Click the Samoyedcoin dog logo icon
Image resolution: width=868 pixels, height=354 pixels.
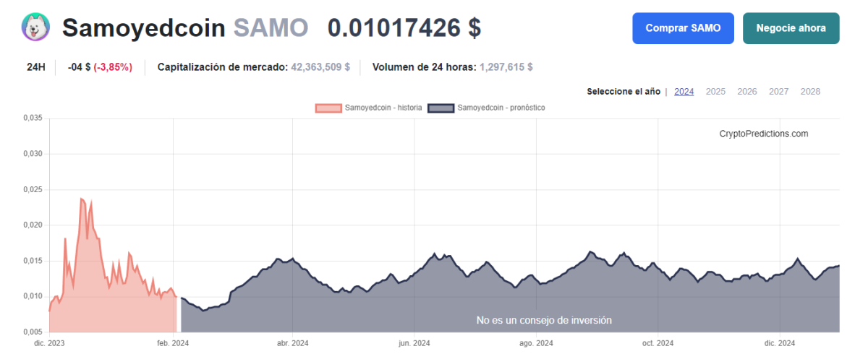click(x=35, y=28)
